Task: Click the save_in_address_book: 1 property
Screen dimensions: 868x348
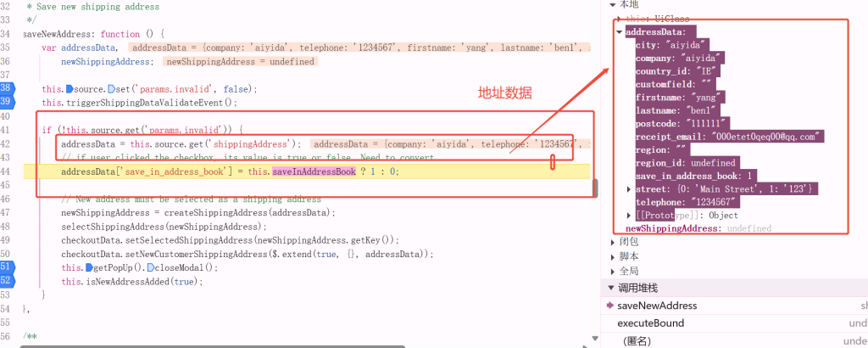Action: pos(696,177)
